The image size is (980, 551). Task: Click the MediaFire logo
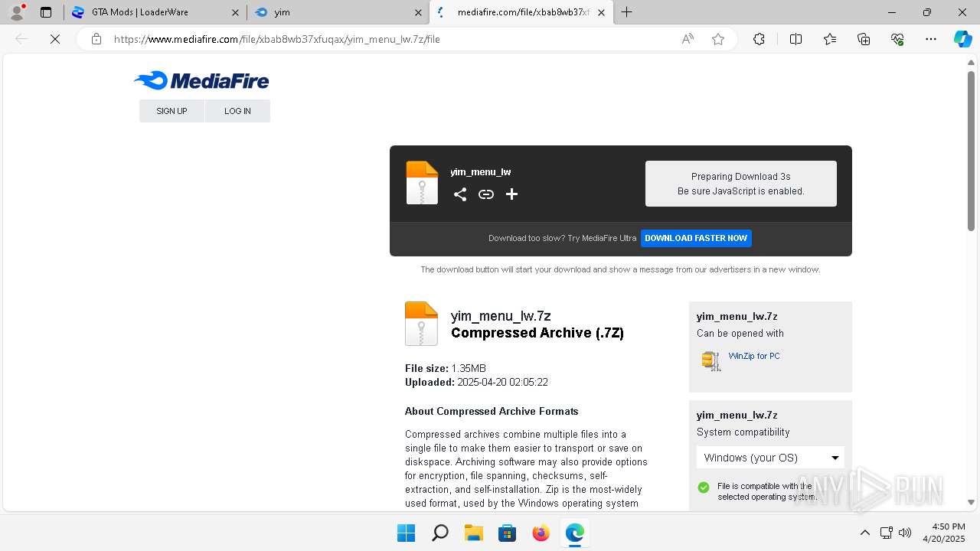click(201, 80)
